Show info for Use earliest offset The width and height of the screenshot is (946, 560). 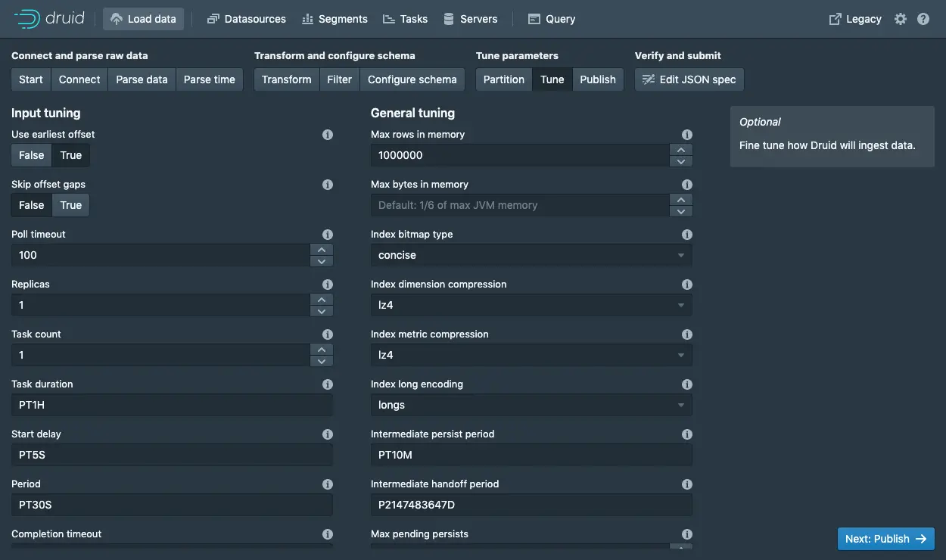point(328,135)
